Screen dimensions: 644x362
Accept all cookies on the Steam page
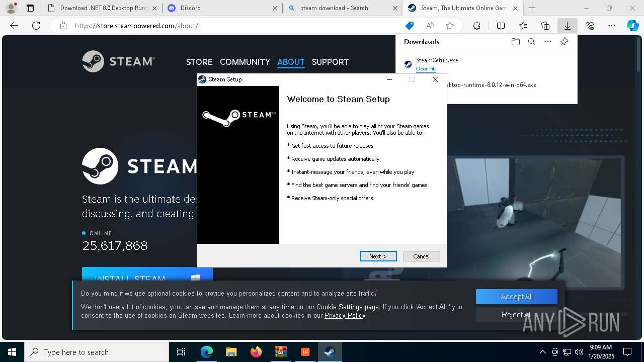click(516, 297)
